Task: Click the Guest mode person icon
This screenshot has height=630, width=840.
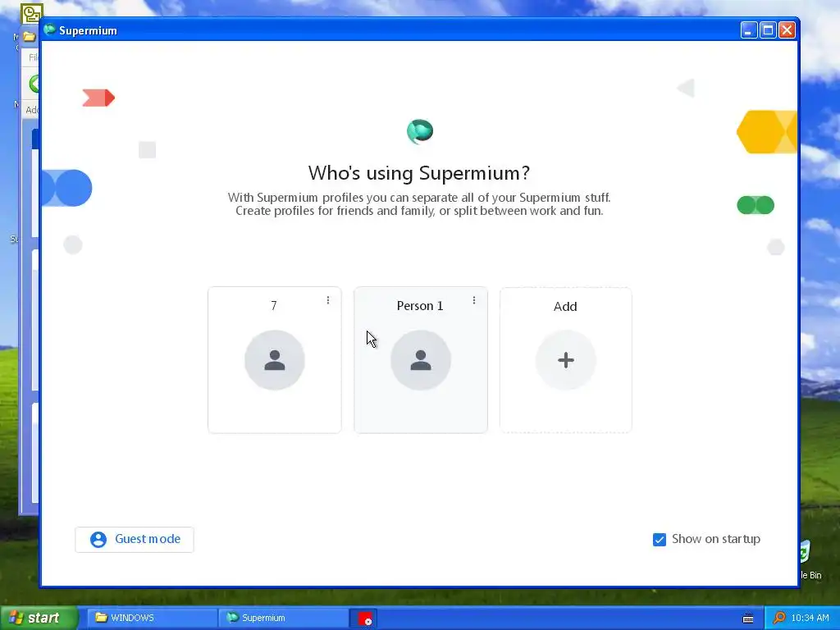Action: [x=98, y=540]
